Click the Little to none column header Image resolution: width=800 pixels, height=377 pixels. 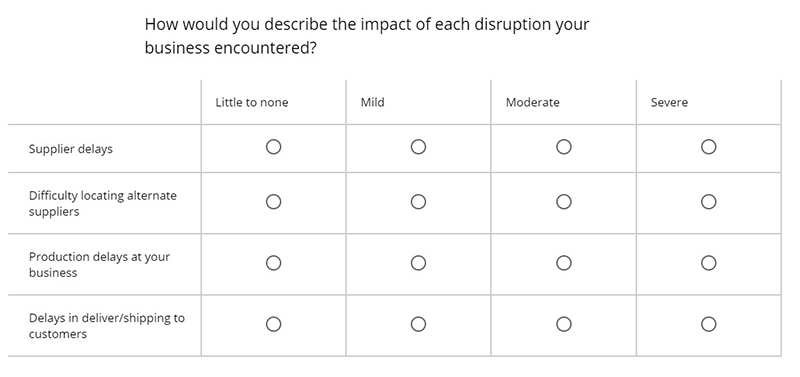click(x=252, y=103)
